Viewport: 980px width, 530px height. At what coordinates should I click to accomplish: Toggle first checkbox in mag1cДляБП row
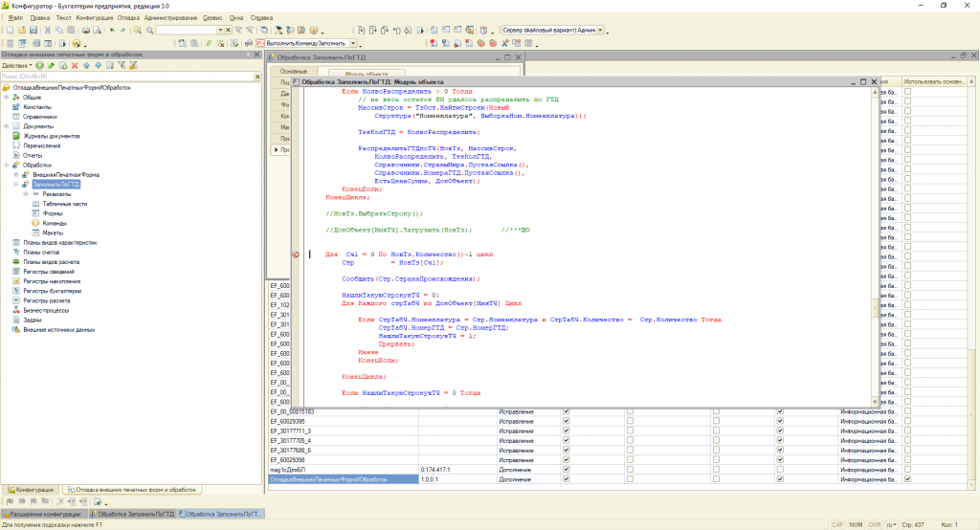click(566, 470)
